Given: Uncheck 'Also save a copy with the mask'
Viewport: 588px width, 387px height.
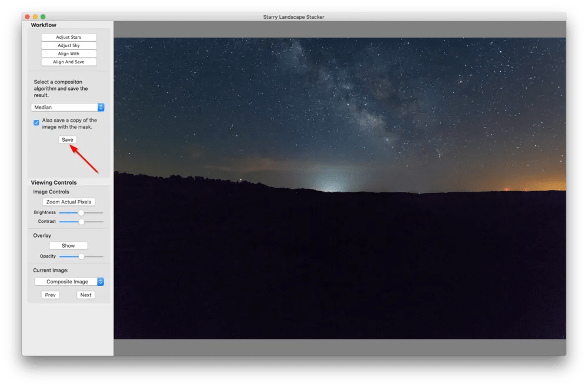Looking at the screenshot, I should [x=36, y=123].
